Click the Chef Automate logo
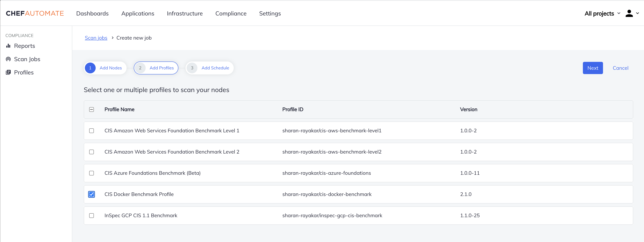Viewport: 644px width, 242px height. pyautogui.click(x=35, y=13)
